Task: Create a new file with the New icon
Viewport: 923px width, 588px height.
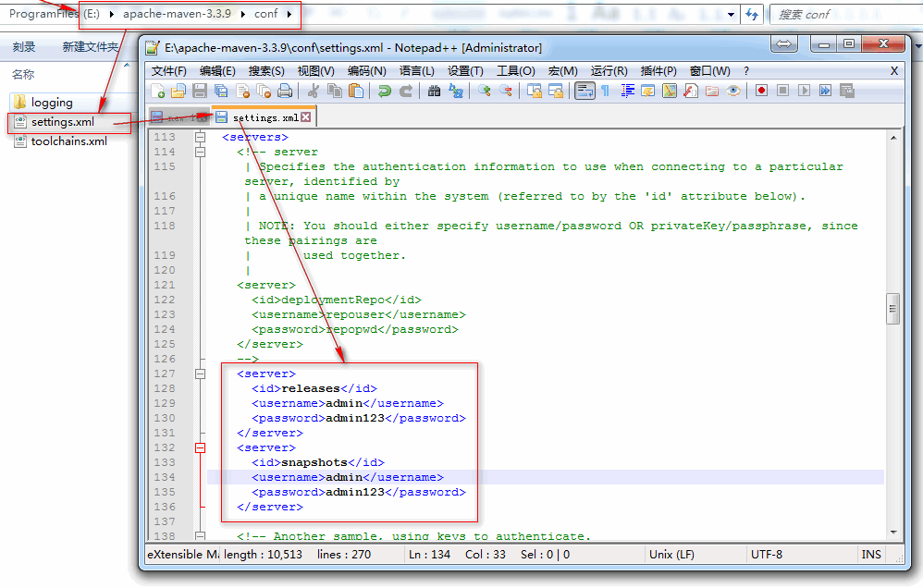Action: (158, 91)
